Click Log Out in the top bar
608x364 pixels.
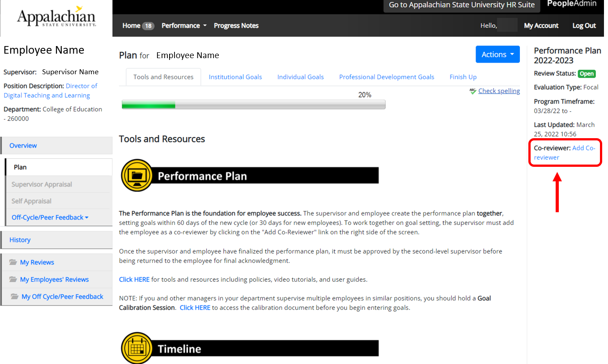pos(584,26)
